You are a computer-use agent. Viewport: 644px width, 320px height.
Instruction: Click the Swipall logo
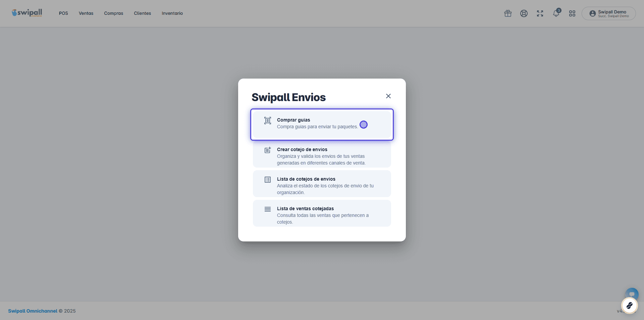27,13
